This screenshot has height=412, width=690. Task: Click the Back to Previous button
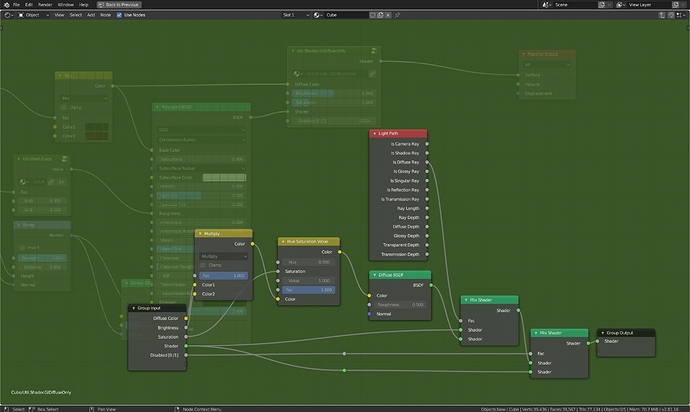tap(119, 4)
